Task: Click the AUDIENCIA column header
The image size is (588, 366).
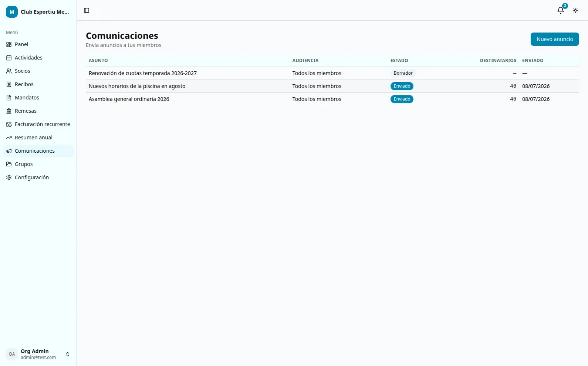Action: point(305,61)
